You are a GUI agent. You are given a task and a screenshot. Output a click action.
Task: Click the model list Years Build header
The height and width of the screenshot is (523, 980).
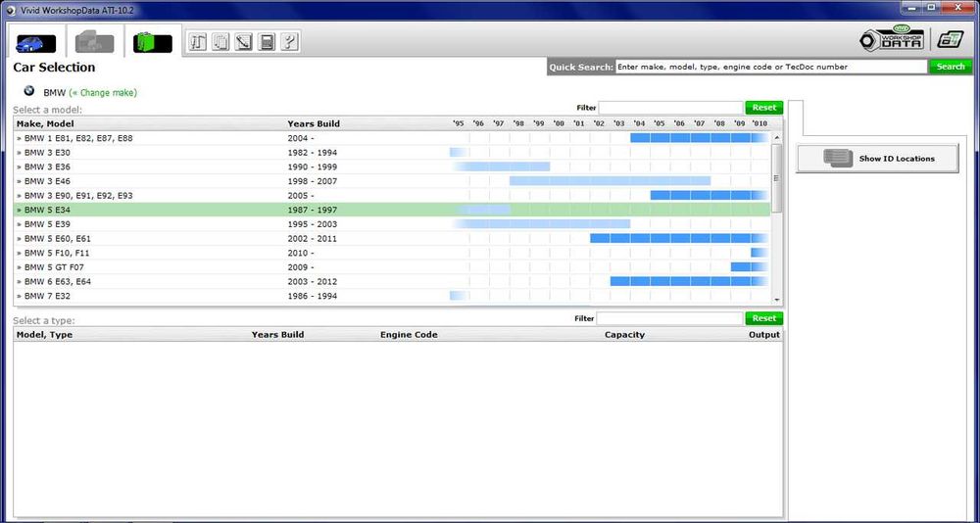(x=314, y=123)
